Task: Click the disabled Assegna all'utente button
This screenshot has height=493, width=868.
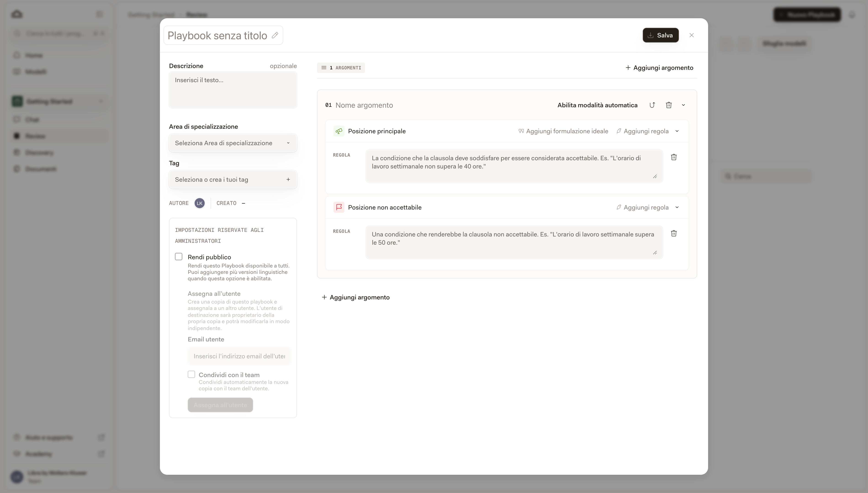Action: point(220,405)
